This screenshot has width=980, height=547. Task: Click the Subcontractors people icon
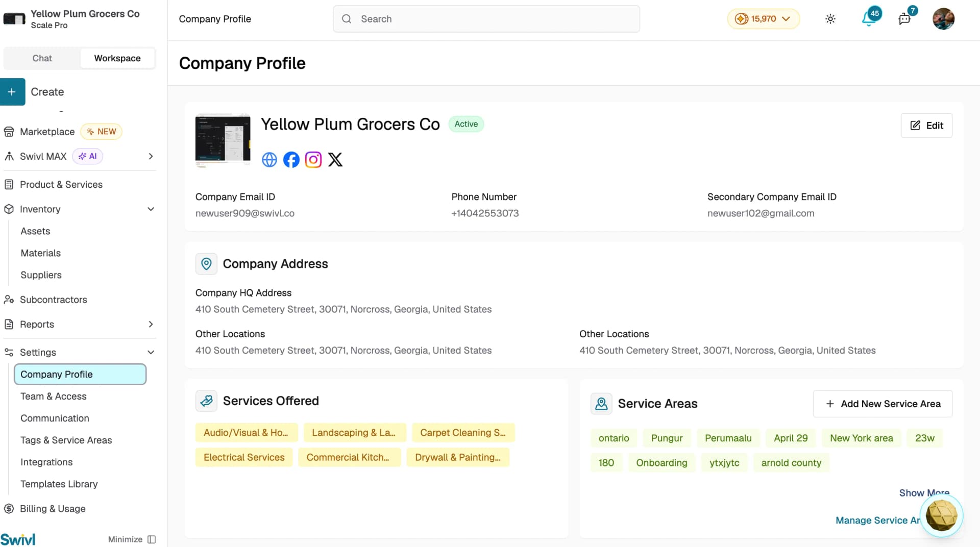[x=9, y=300]
